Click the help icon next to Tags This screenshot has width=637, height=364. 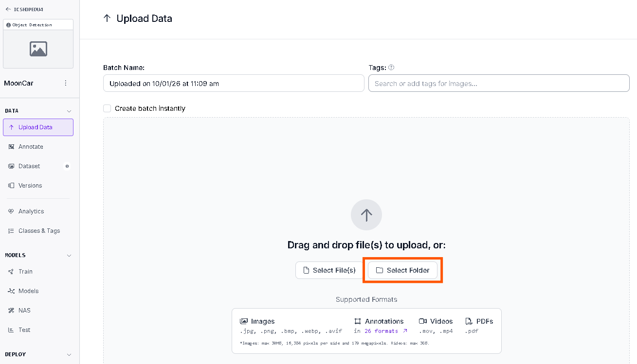coord(391,68)
